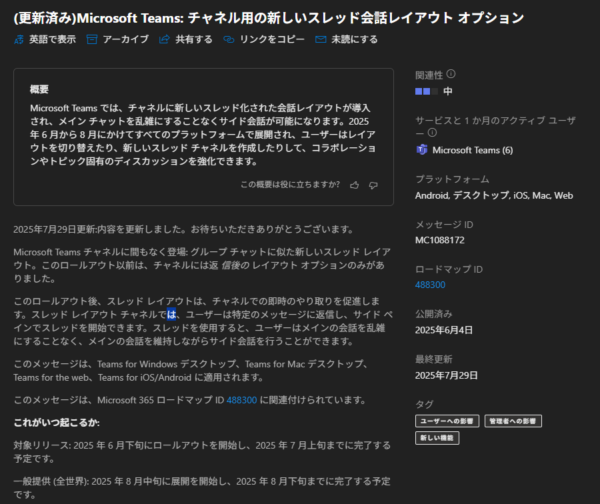Mark message via 未読にする label
The height and width of the screenshot is (504, 600).
click(x=354, y=39)
